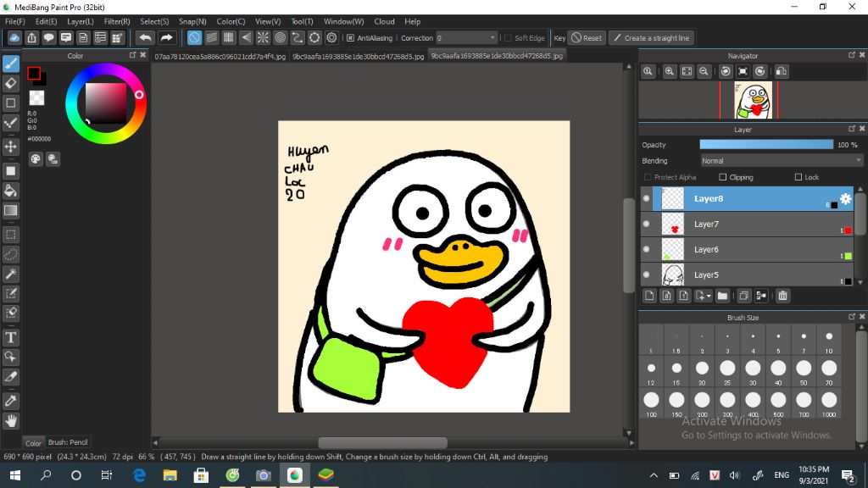868x488 pixels.
Task: Click the canvas horizontal scrollbar
Action: [382, 442]
